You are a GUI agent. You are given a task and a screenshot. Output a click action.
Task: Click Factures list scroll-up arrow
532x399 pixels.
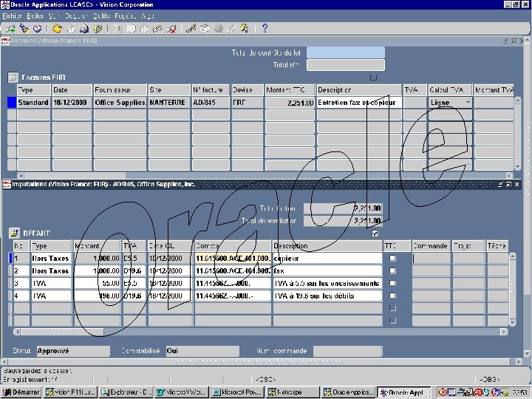[x=517, y=100]
